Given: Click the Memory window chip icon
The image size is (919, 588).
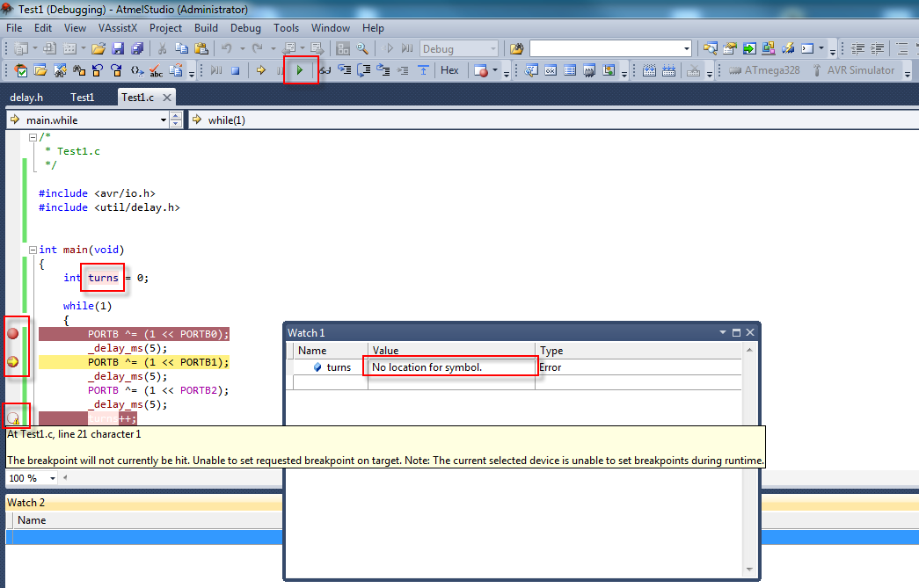Looking at the screenshot, I should click(589, 71).
